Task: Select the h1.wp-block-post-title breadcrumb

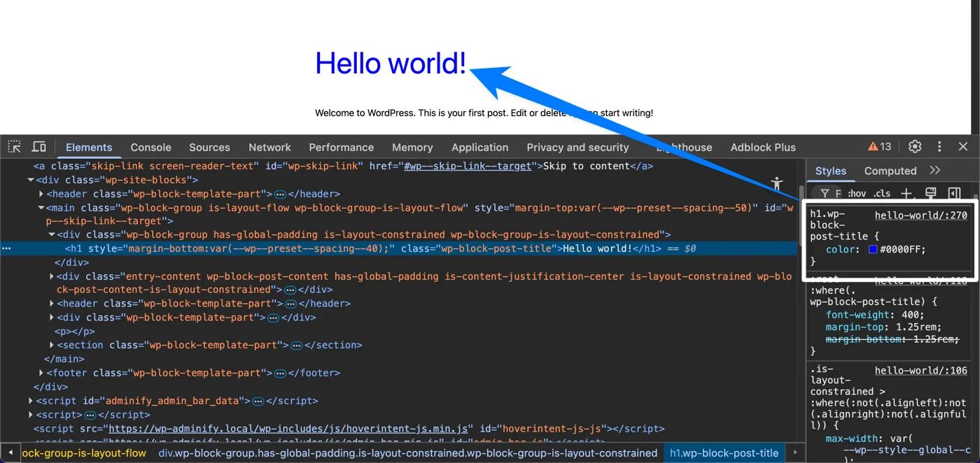Action: 724,453
